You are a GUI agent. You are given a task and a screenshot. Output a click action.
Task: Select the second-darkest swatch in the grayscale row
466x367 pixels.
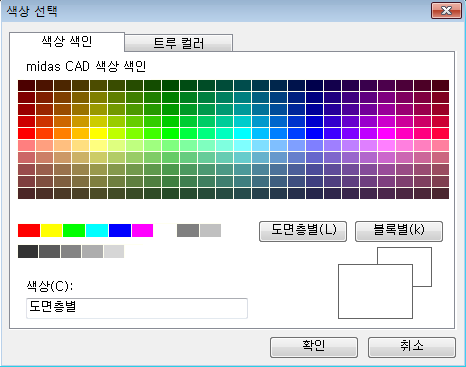(50, 251)
